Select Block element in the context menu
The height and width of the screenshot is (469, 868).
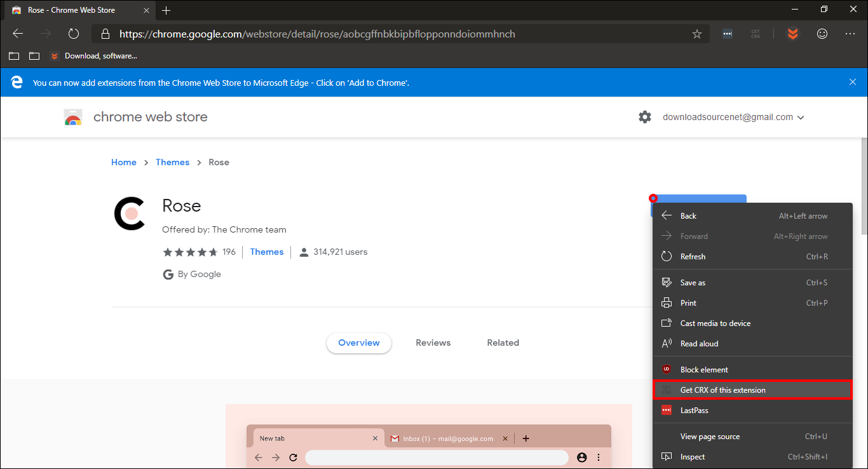[x=752, y=370]
